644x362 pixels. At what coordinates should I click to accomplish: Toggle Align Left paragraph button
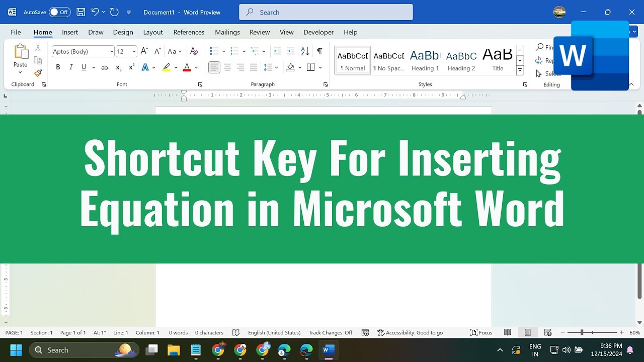tap(214, 67)
